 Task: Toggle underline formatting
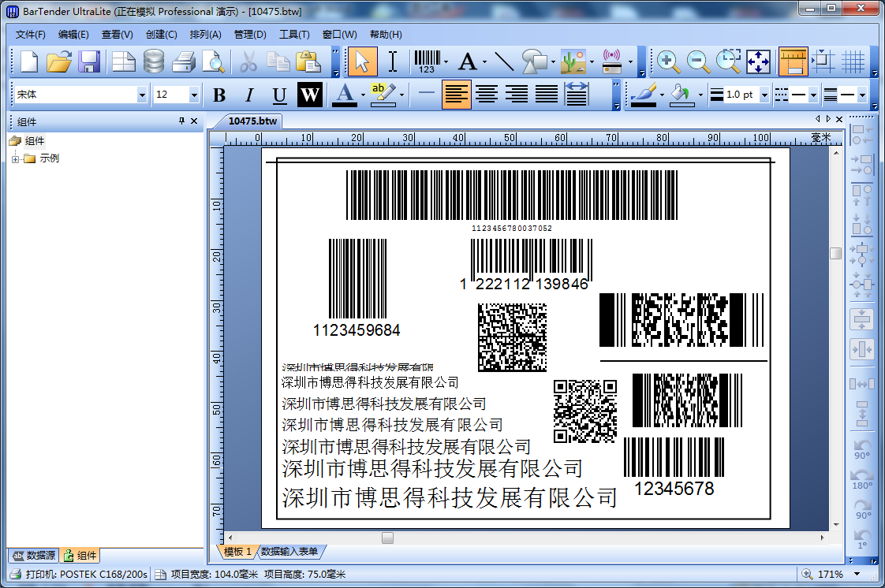tap(279, 95)
